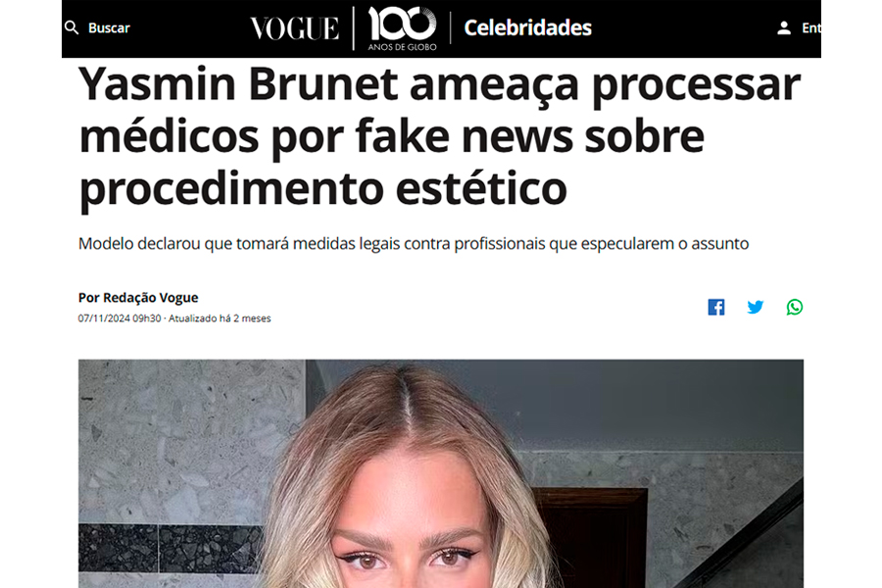Share the article on Twitter

[x=756, y=307]
